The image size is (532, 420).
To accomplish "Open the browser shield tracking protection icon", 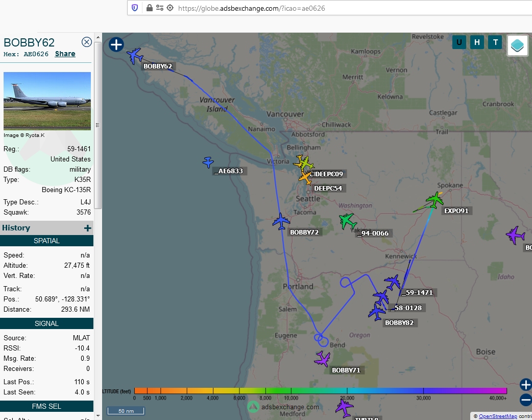I will pyautogui.click(x=135, y=8).
